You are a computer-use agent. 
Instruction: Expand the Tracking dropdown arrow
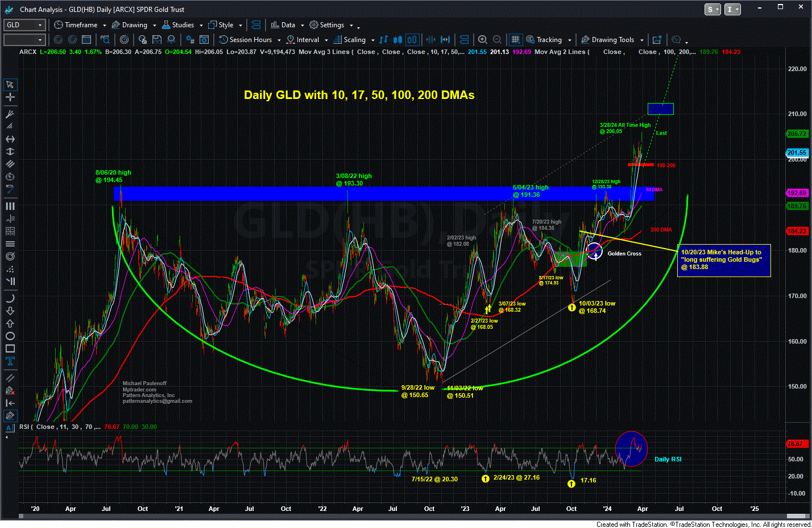569,40
